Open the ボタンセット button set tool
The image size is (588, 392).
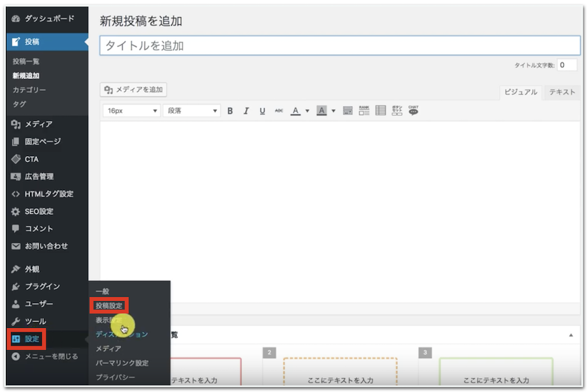point(397,110)
